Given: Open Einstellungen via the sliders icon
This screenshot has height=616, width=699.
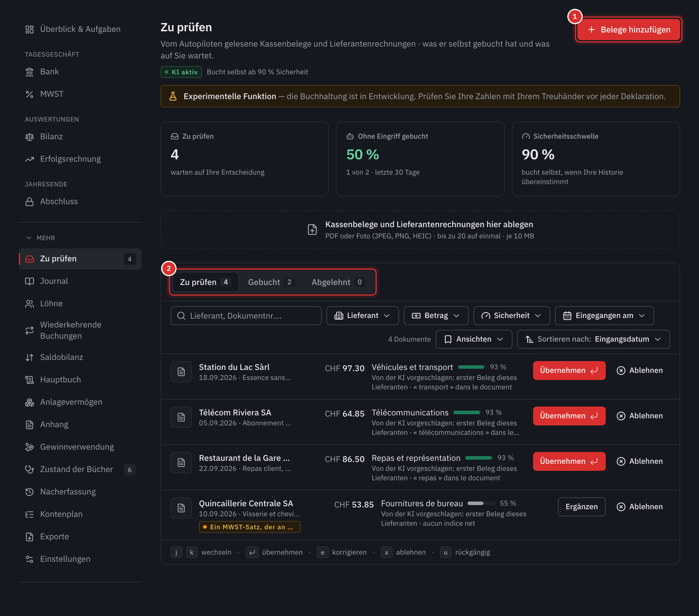Looking at the screenshot, I should 30,559.
